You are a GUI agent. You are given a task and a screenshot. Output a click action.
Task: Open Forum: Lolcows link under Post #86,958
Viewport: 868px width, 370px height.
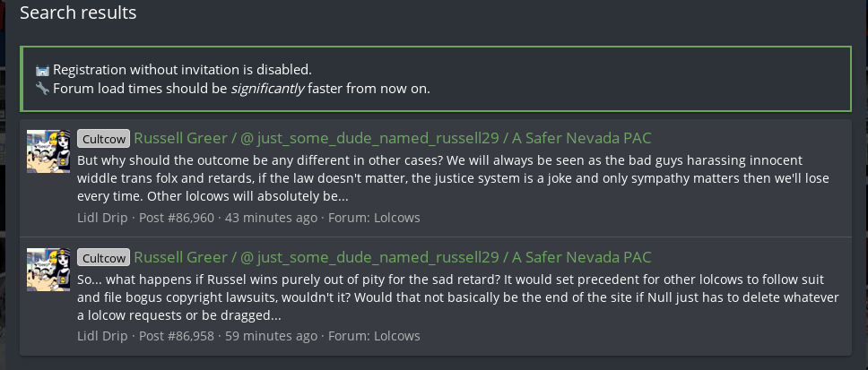coord(374,336)
